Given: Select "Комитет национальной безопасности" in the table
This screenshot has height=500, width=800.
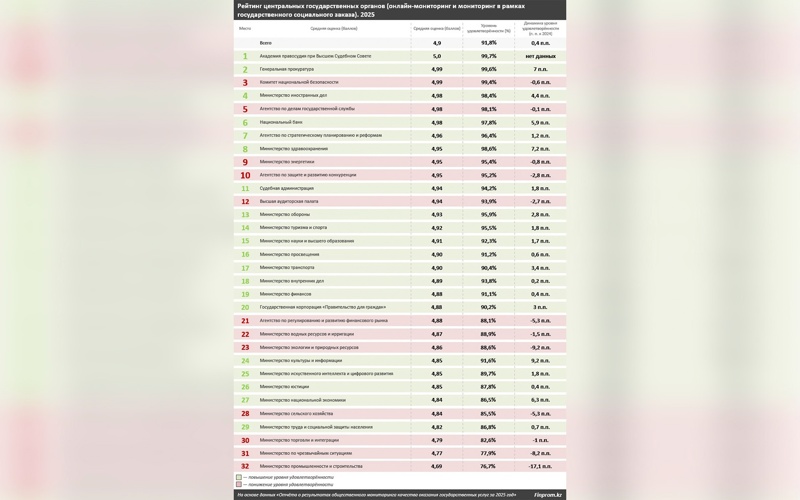Looking at the screenshot, I should point(299,82).
